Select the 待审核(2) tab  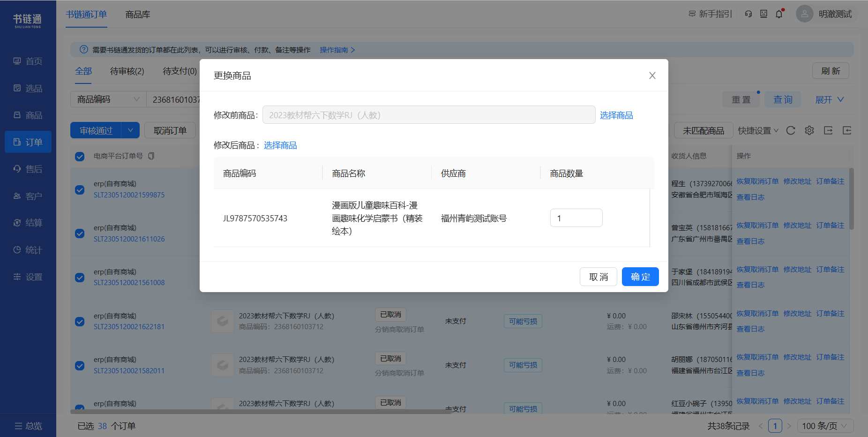pyautogui.click(x=127, y=71)
